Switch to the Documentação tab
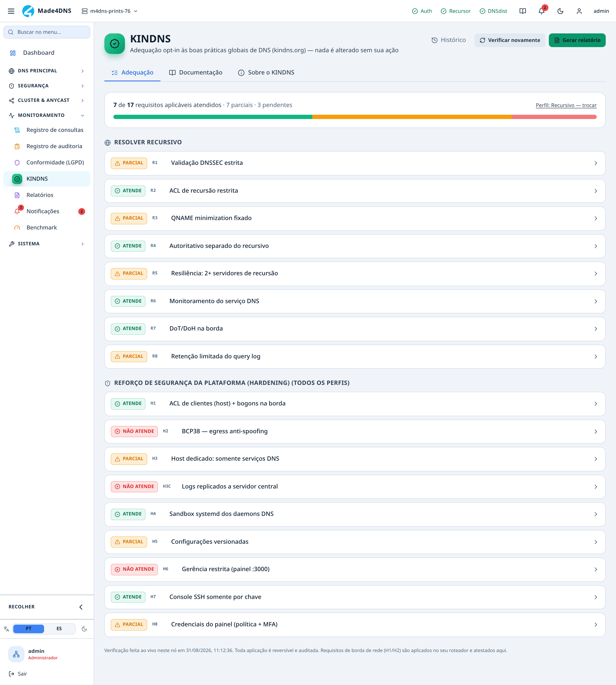616x685 pixels. [196, 73]
